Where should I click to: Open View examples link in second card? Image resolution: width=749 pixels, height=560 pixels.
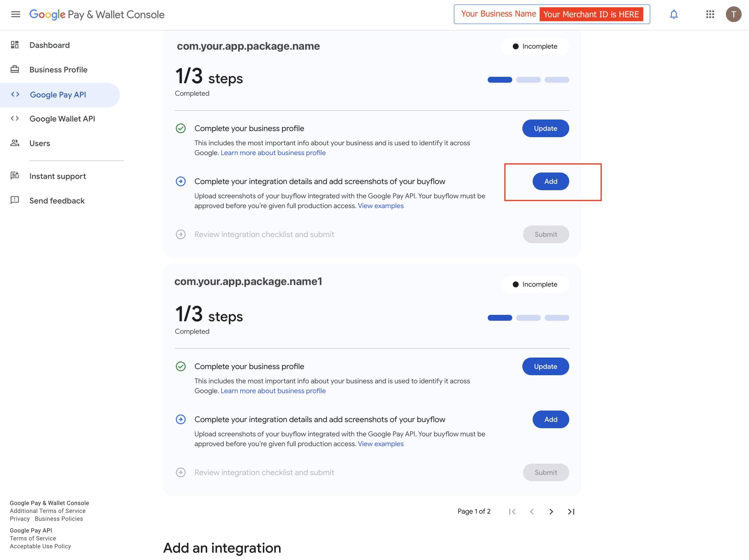point(381,444)
